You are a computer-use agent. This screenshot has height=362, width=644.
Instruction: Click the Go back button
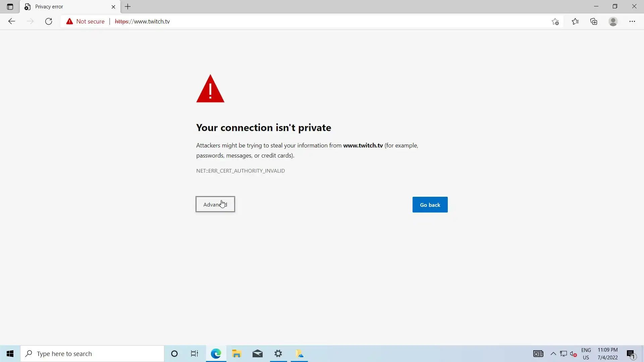point(430,205)
